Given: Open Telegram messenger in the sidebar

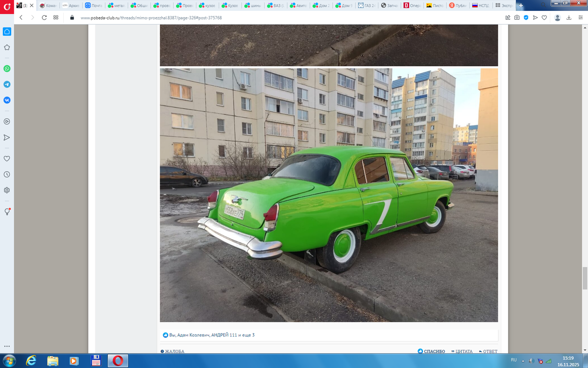Looking at the screenshot, I should pos(7,84).
